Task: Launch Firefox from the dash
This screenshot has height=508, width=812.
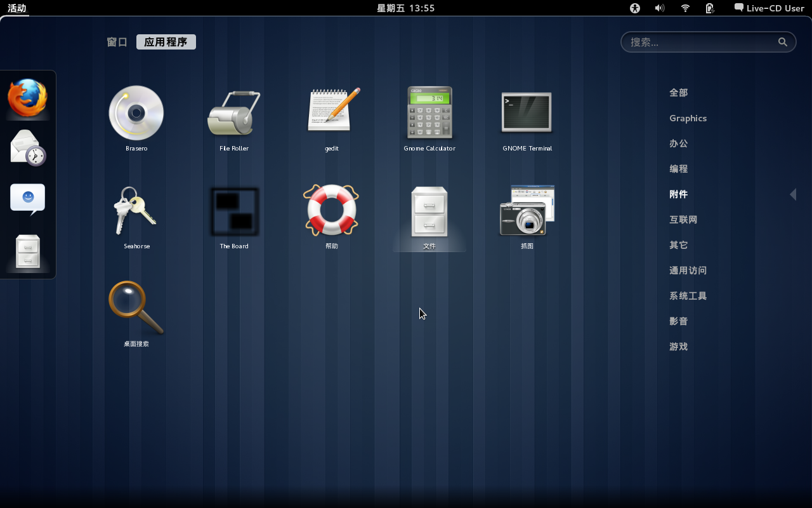Action: click(28, 98)
